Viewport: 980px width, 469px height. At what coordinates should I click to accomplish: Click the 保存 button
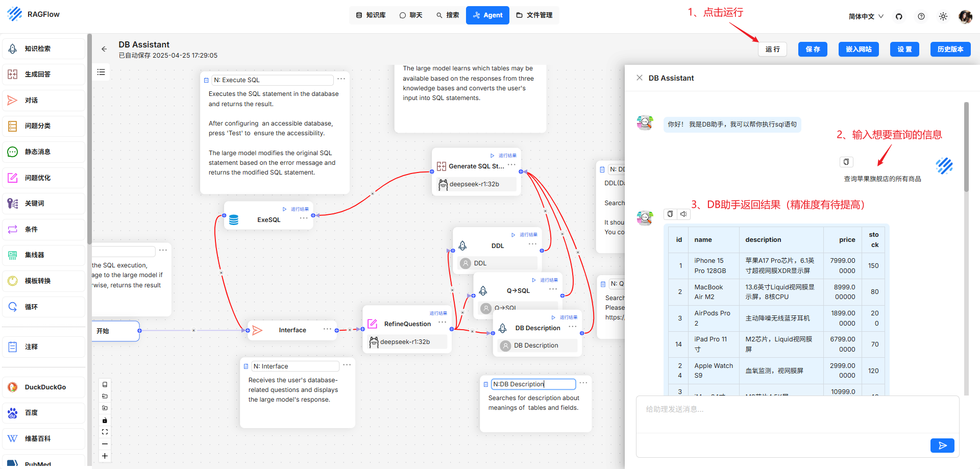[x=813, y=49]
